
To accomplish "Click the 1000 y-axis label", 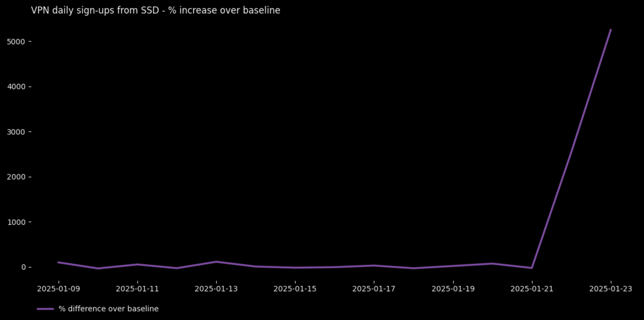I will tap(16, 222).
